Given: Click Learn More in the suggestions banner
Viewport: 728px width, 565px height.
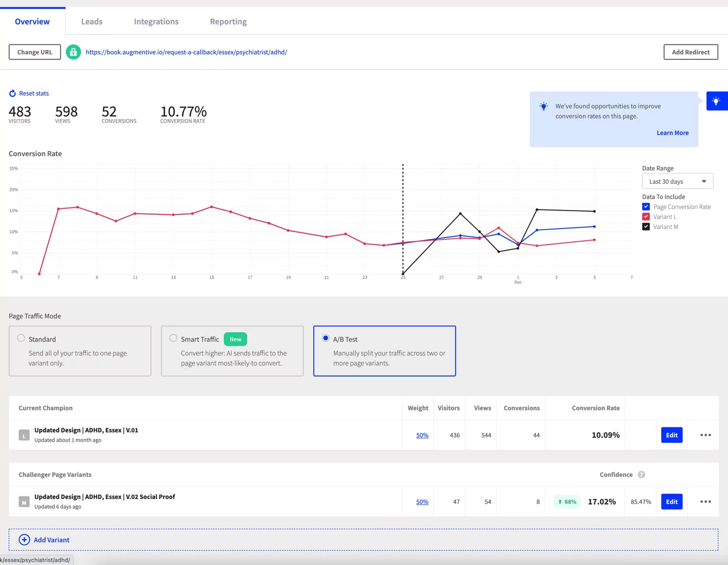Looking at the screenshot, I should [x=672, y=133].
